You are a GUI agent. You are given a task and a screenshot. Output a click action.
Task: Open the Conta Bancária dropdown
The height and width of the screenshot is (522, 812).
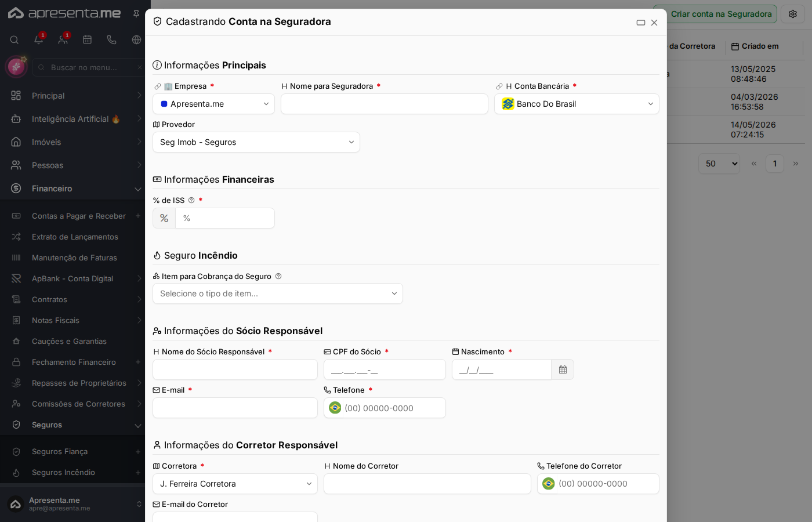click(577, 104)
